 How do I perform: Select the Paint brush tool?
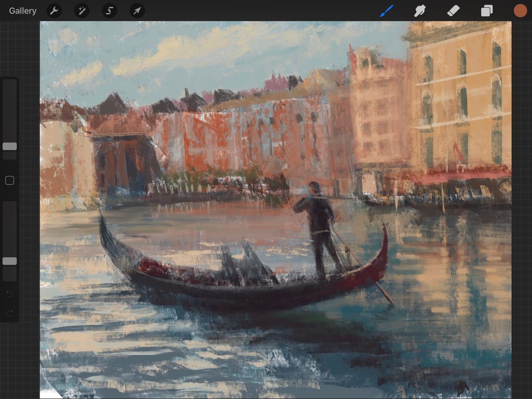click(387, 11)
